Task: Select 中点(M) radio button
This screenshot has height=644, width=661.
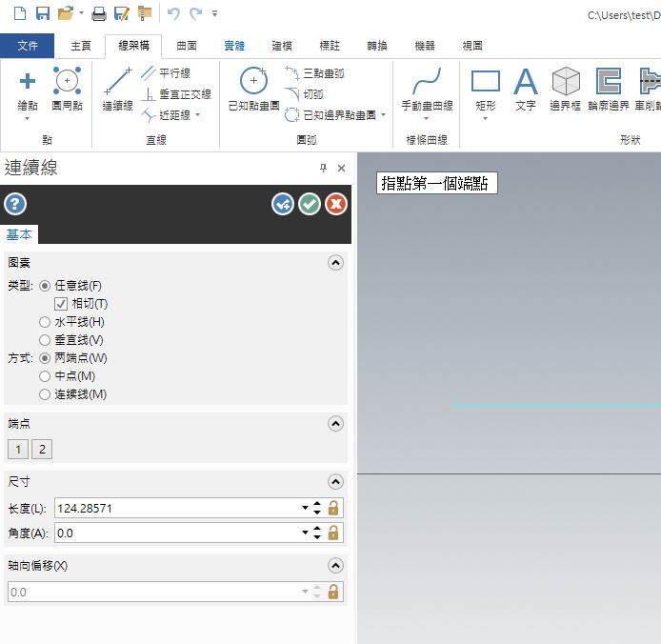Action: pyautogui.click(x=45, y=376)
